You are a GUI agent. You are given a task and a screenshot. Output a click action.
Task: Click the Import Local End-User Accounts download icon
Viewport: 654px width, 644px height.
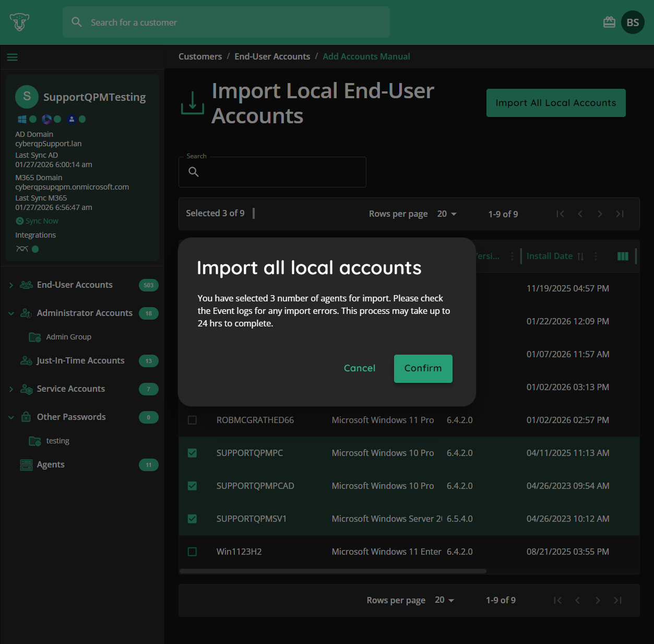click(x=193, y=102)
